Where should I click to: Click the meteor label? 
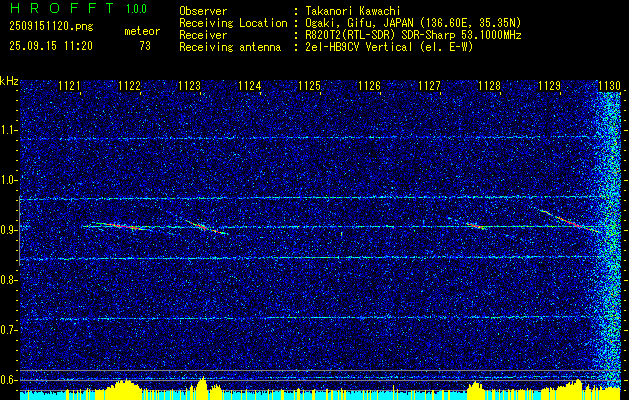[142, 31]
